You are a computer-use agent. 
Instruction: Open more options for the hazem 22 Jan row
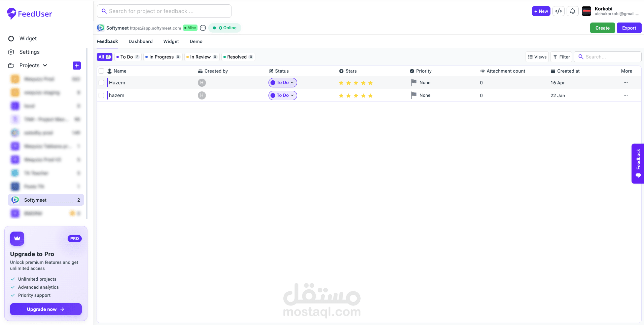[x=625, y=95]
